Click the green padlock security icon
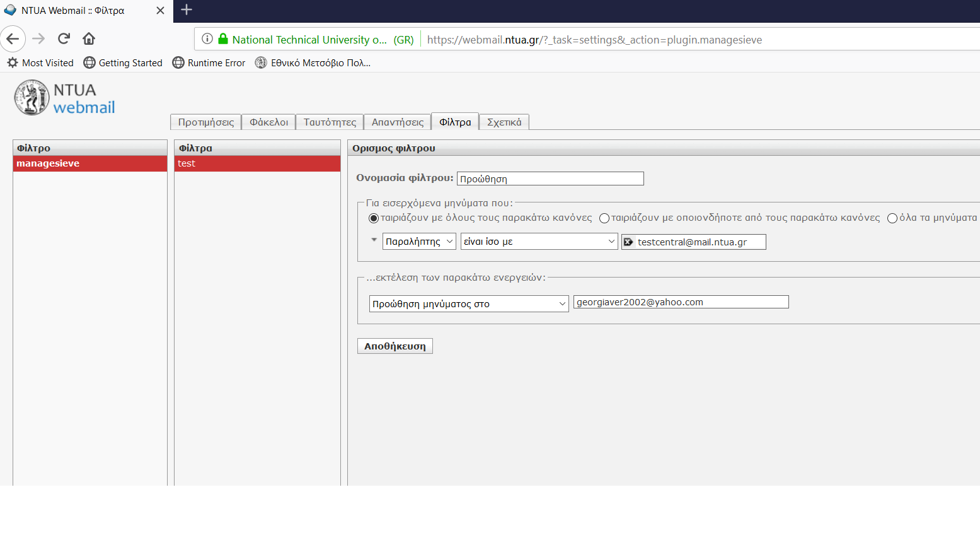This screenshot has height=545, width=980. [x=222, y=39]
